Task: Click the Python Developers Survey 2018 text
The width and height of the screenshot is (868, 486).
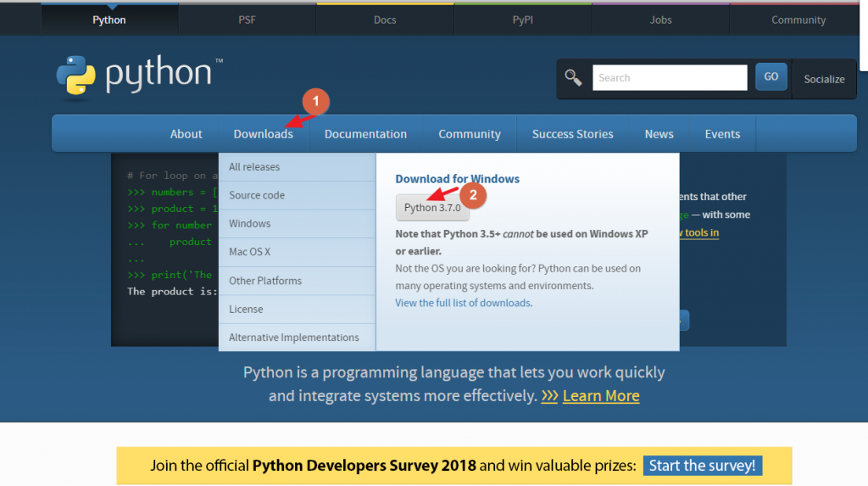Action: [x=364, y=466]
